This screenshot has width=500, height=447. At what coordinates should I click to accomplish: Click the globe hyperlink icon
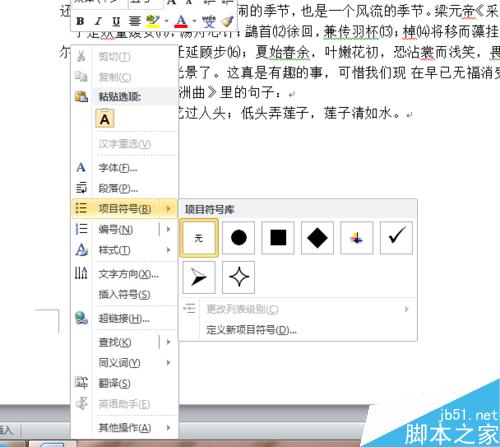click(x=81, y=318)
